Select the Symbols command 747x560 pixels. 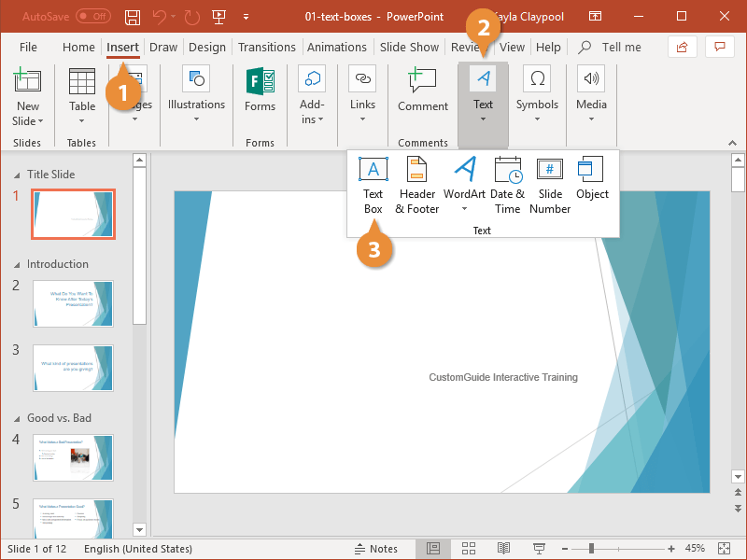click(x=537, y=93)
